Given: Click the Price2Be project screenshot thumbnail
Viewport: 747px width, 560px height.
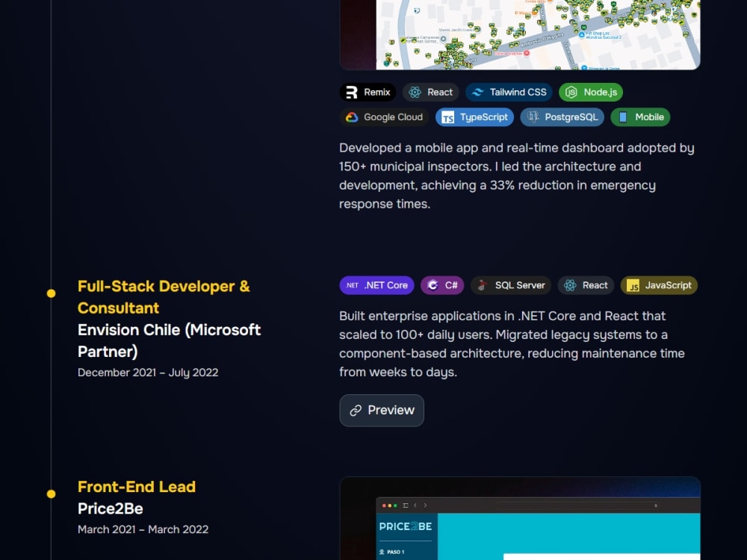Looking at the screenshot, I should tap(520, 519).
